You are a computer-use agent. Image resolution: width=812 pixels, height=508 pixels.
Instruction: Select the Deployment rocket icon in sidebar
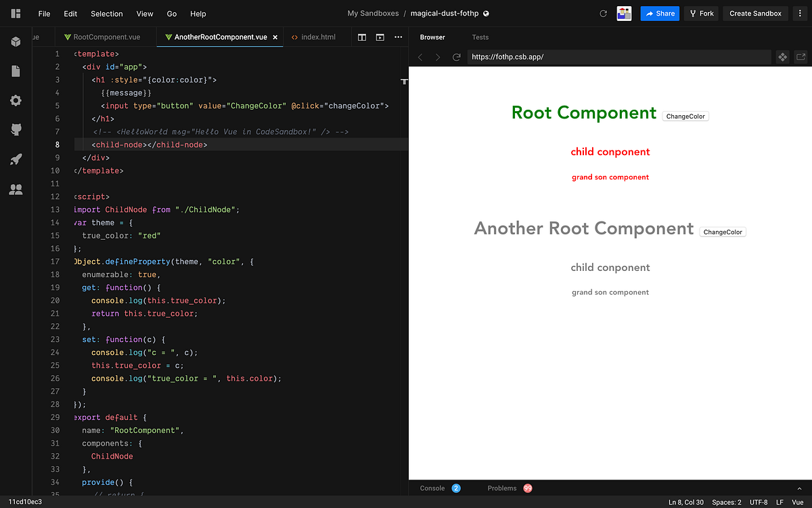point(16,159)
